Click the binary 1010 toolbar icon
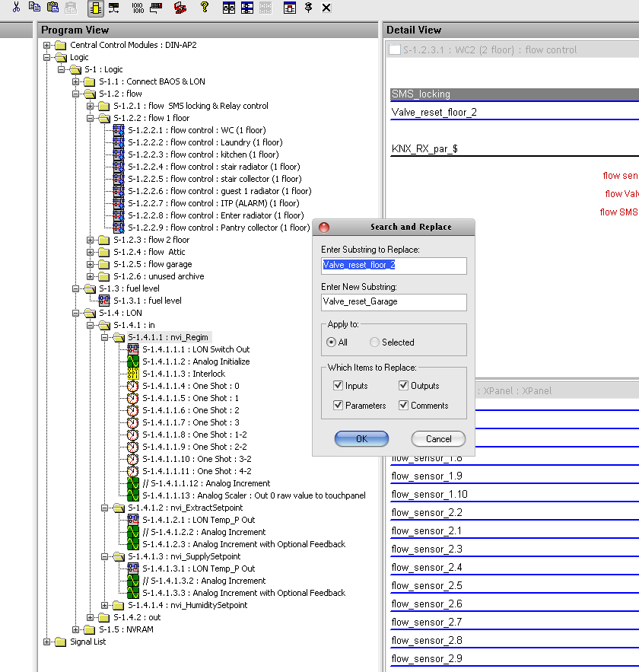The width and height of the screenshot is (639, 672). [x=138, y=8]
